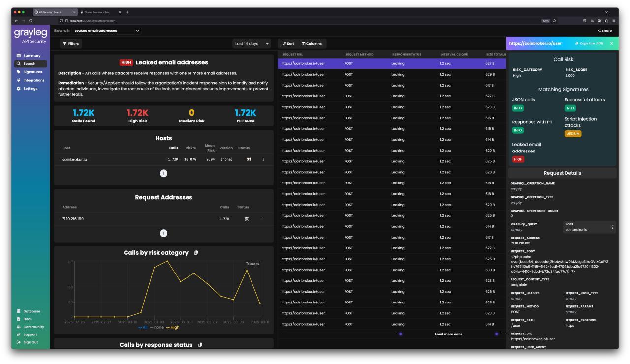The height and width of the screenshot is (364, 630).
Task: Go to page 1 of Request Addresses
Action: (x=164, y=233)
